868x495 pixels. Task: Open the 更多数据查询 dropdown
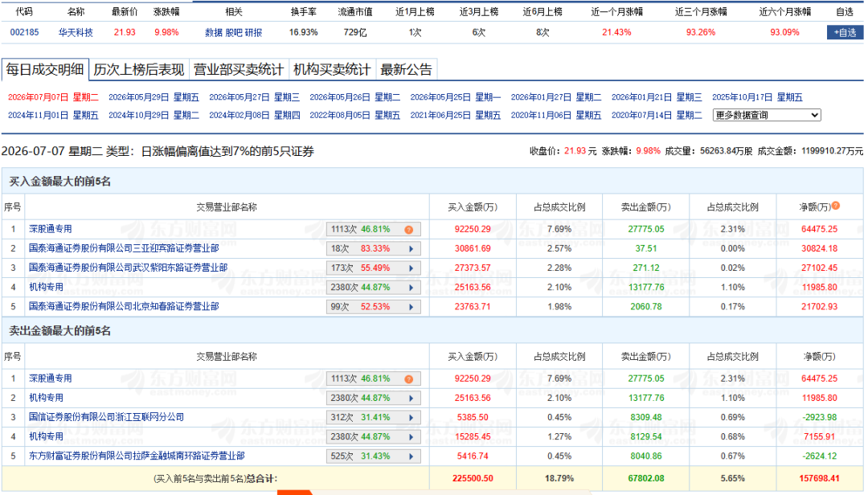tap(767, 115)
